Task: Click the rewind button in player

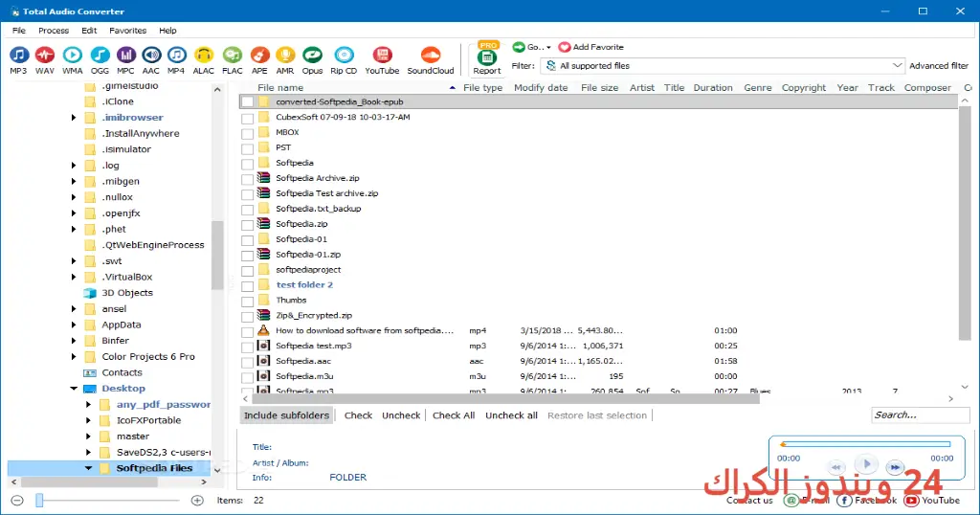Action: [836, 467]
